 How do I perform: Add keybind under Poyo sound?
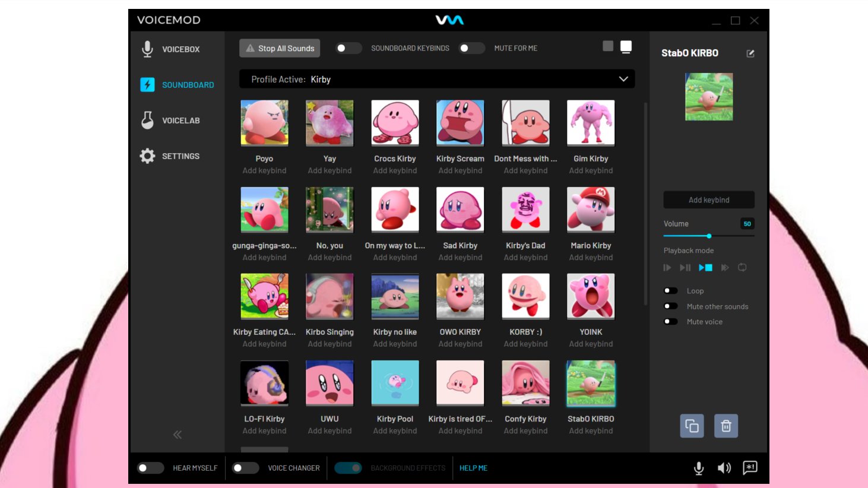[264, 171]
